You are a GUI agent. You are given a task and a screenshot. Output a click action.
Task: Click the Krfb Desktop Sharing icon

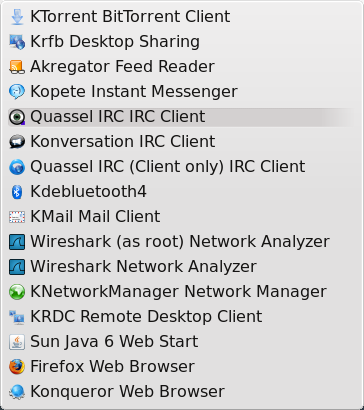click(17, 42)
